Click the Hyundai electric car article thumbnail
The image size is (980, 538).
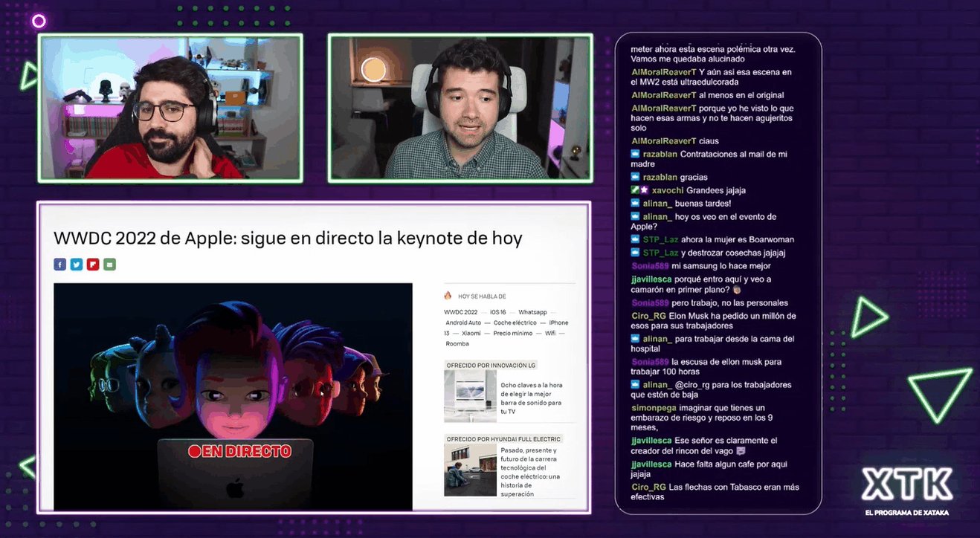coord(470,469)
